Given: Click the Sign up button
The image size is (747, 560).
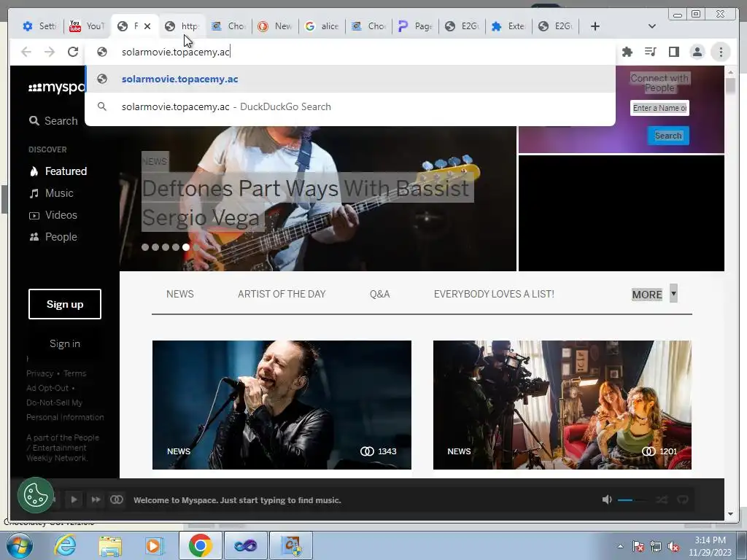Looking at the screenshot, I should (65, 304).
